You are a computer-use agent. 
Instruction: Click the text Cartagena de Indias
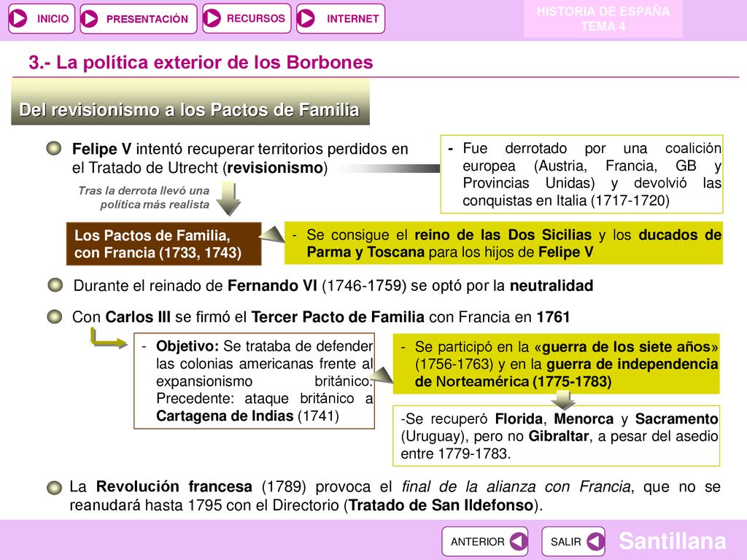[225, 416]
